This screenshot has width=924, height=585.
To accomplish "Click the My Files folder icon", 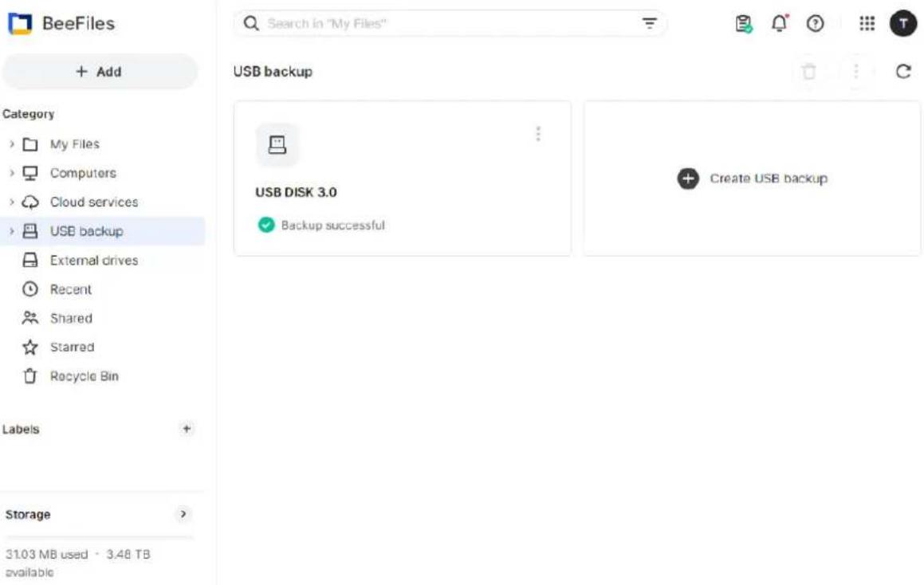I will (x=30, y=143).
